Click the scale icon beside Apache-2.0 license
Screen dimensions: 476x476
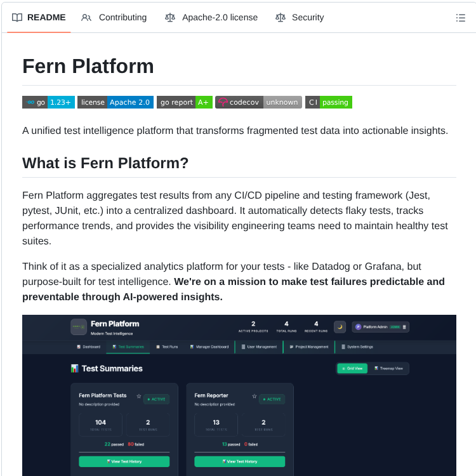[x=170, y=18]
